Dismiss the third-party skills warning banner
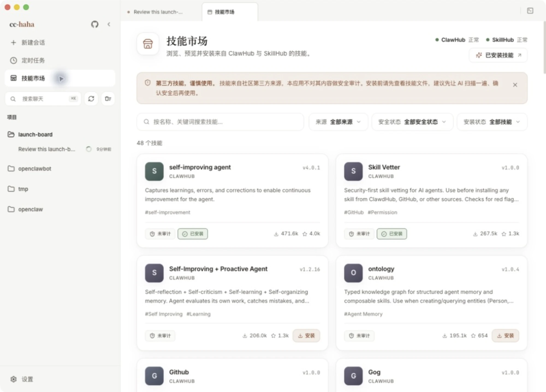 pyautogui.click(x=515, y=85)
